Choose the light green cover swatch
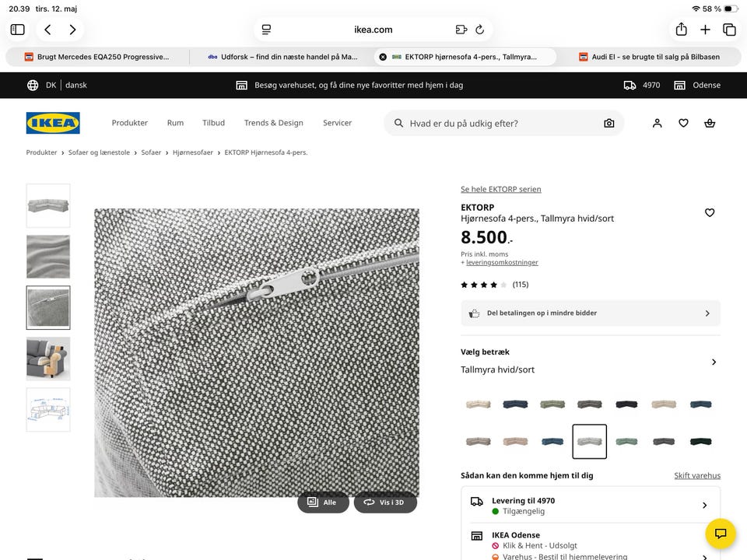The image size is (747, 560). coord(626,442)
